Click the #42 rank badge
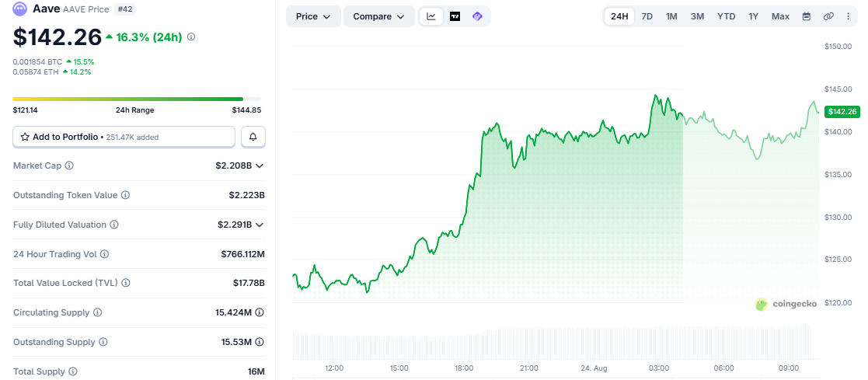Image resolution: width=868 pixels, height=380 pixels. pyautogui.click(x=124, y=9)
